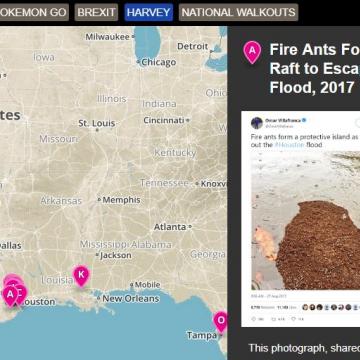Switch to the Brexit tab
This screenshot has width=360, height=360.
click(x=96, y=12)
